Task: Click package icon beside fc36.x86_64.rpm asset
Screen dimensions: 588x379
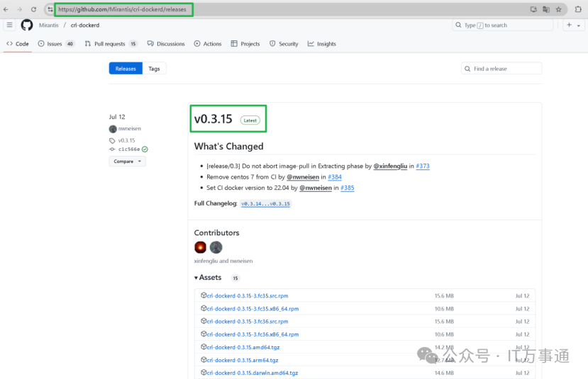Action: click(204, 334)
